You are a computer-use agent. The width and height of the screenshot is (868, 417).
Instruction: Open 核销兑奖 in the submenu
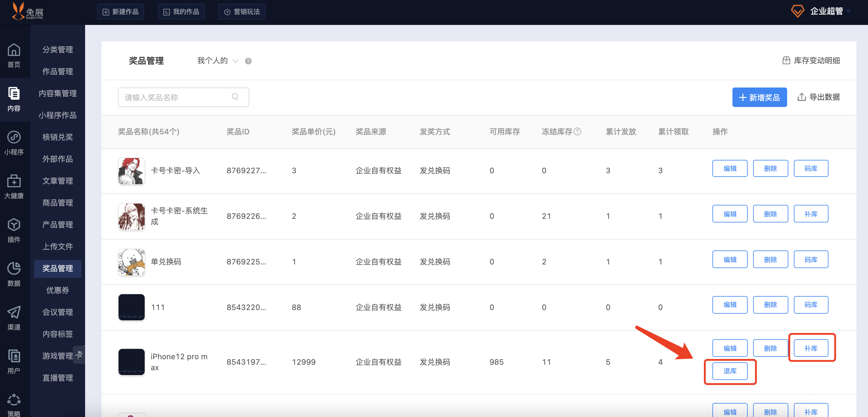(58, 137)
